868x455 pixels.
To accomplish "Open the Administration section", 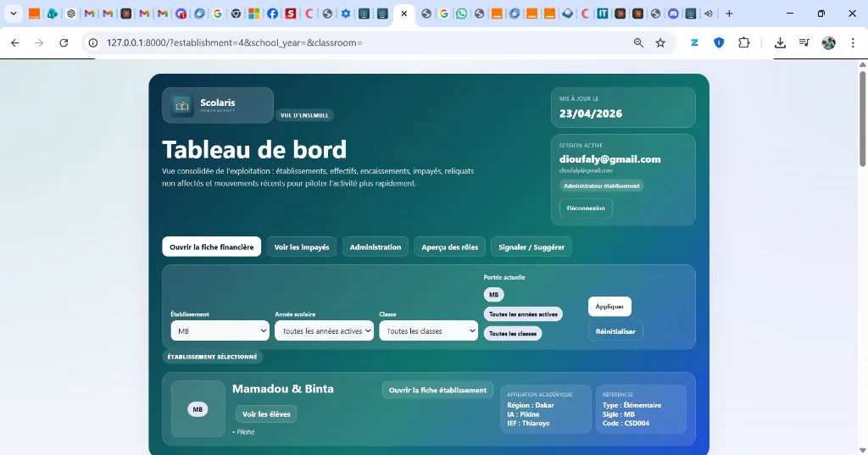I will [376, 247].
